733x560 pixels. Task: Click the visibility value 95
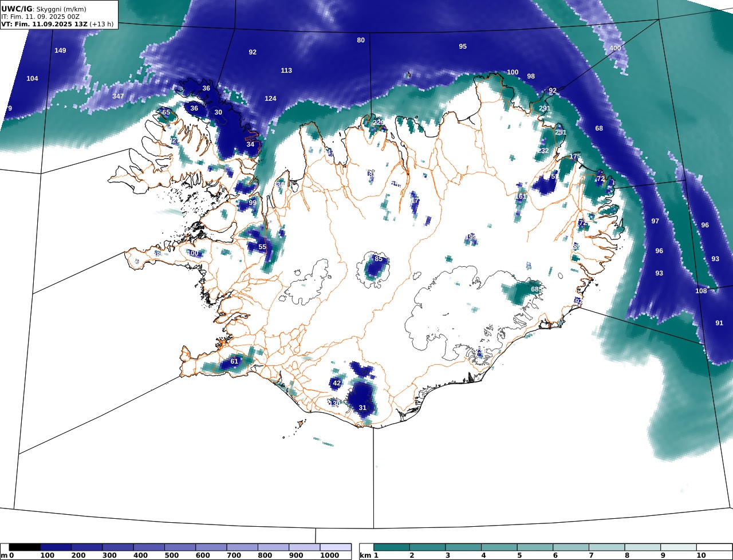[463, 46]
